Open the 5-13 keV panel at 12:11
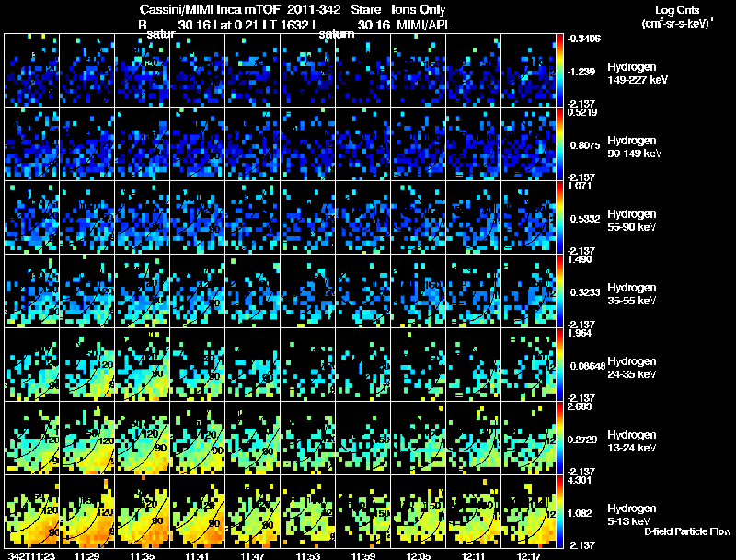Viewport: 736px width, 560px height. tap(474, 511)
